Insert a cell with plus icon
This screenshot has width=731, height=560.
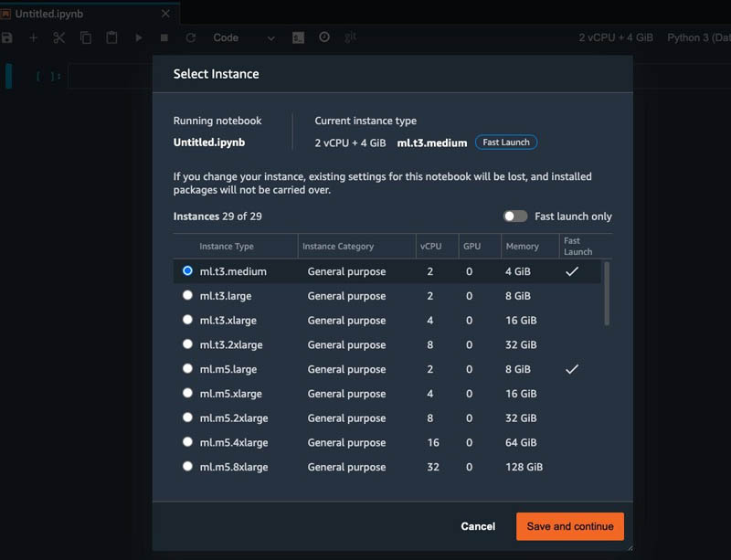(33, 37)
